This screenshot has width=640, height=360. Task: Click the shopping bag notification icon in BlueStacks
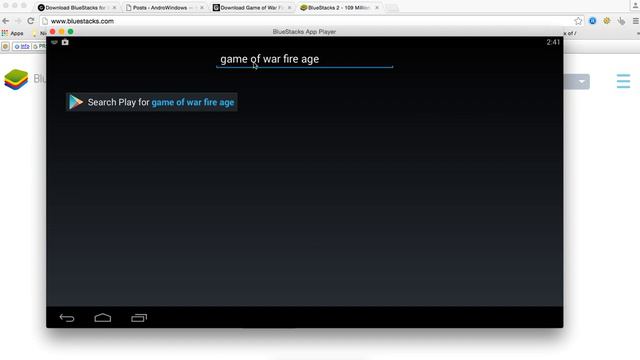(x=65, y=42)
